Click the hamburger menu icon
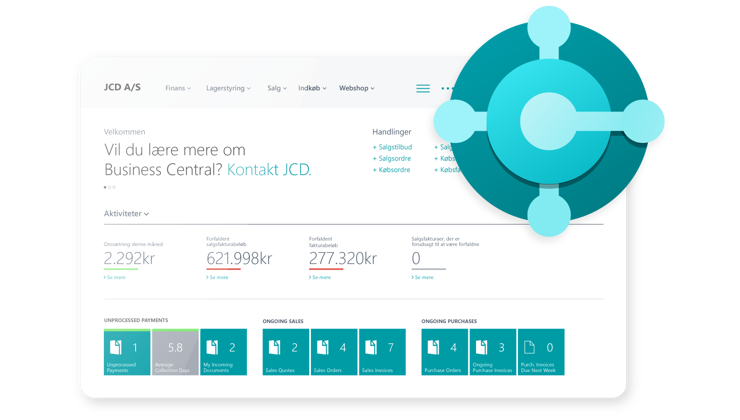The height and width of the screenshot is (420, 740). [423, 88]
